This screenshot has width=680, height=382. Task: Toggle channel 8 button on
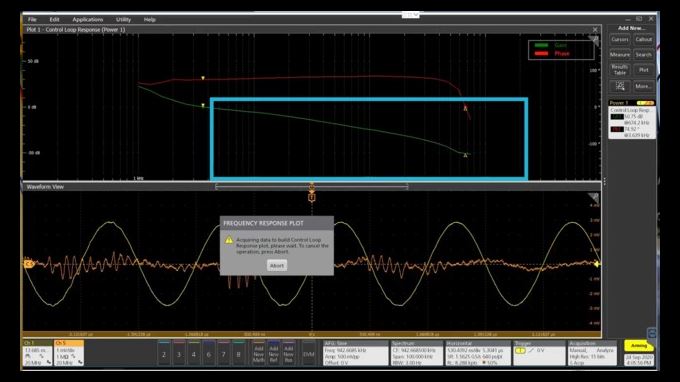(238, 353)
